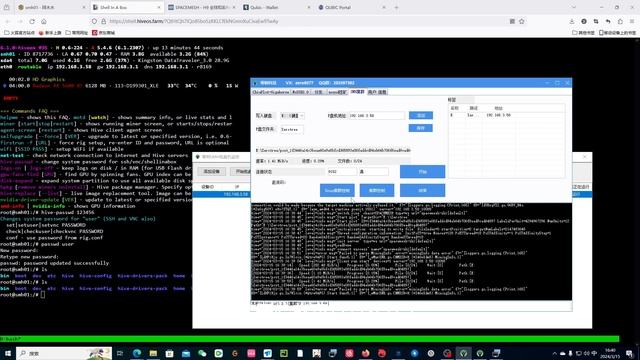Click the Linux restart control blue button

[x=337, y=190]
